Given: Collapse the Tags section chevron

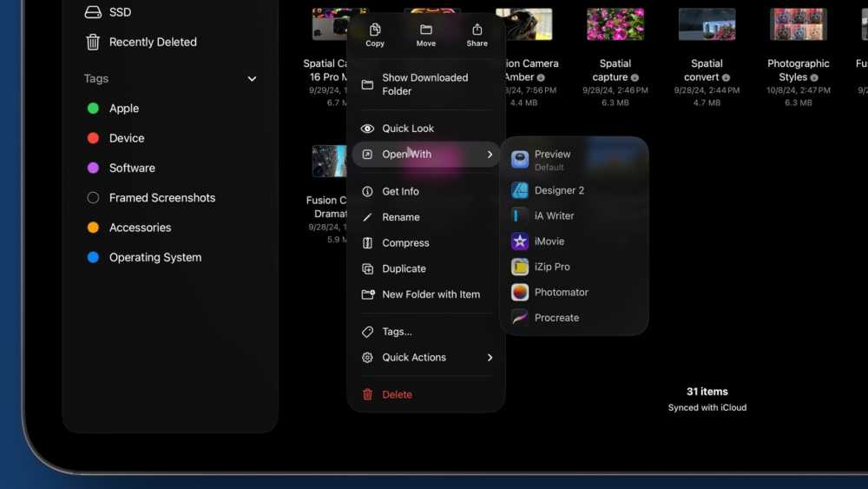Looking at the screenshot, I should pos(252,79).
